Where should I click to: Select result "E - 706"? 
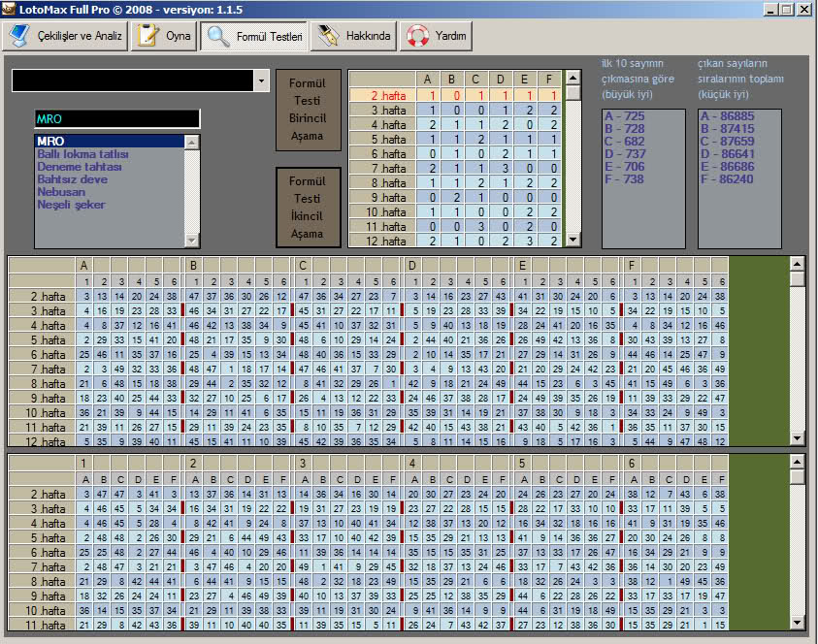[625, 167]
